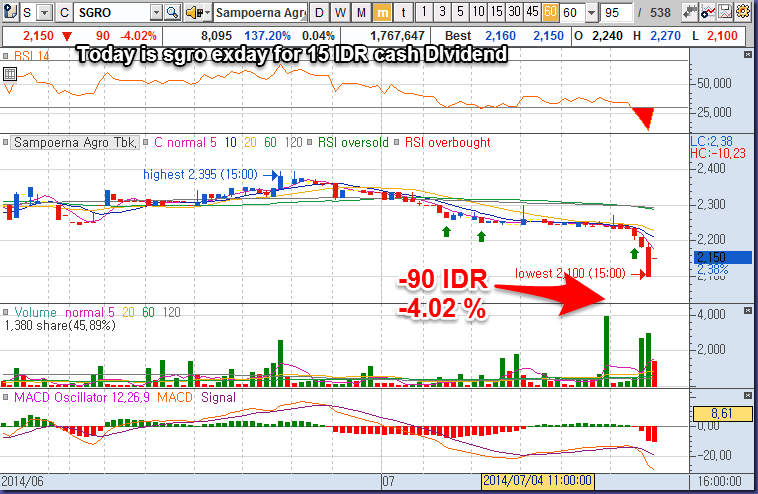The width and height of the screenshot is (758, 494).
Task: Select 5 minute interval
Action: pyautogui.click(x=460, y=12)
